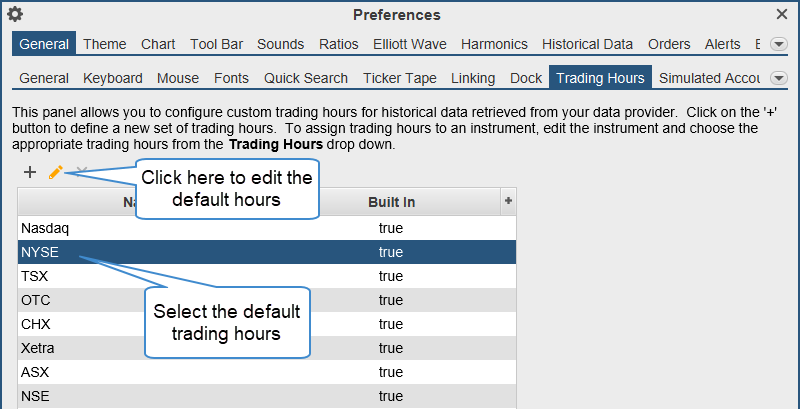This screenshot has width=800, height=409.
Task: Sort by the Built In column header
Action: (391, 202)
